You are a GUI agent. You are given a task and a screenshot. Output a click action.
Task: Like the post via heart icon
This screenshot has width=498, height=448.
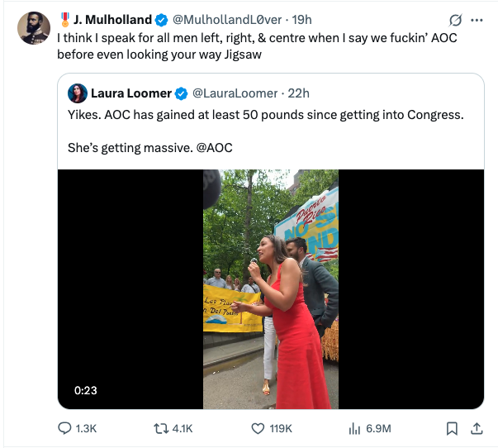click(x=258, y=429)
